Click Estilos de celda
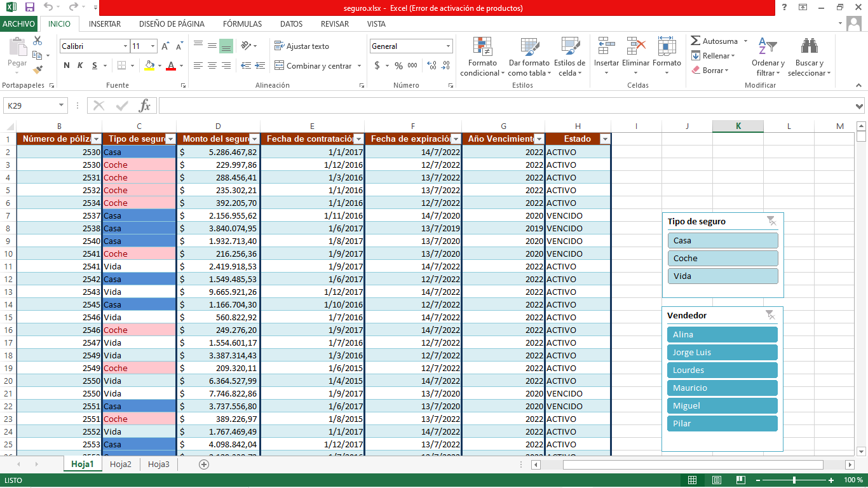Screen dimensions: 868x488 click(x=570, y=56)
